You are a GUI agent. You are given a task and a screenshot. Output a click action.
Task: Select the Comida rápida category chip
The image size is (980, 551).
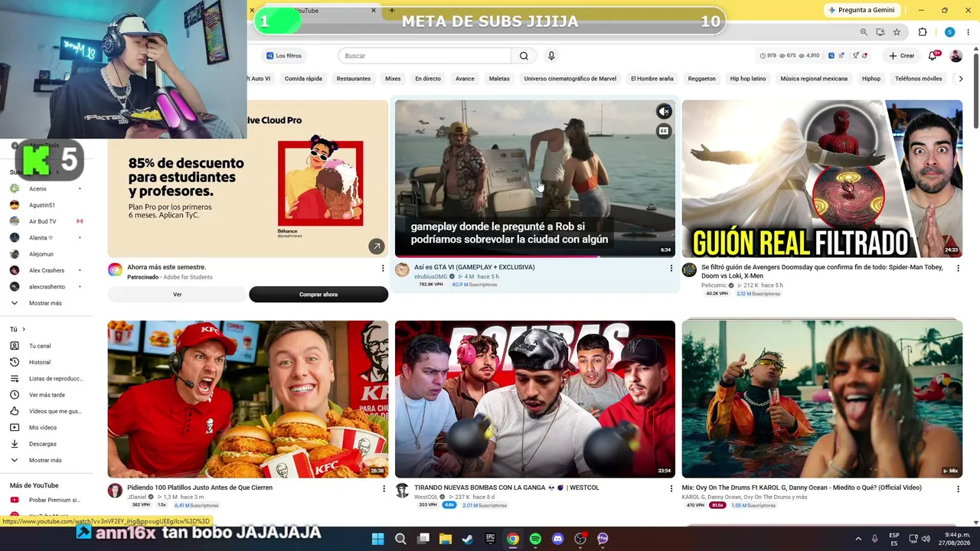click(303, 79)
